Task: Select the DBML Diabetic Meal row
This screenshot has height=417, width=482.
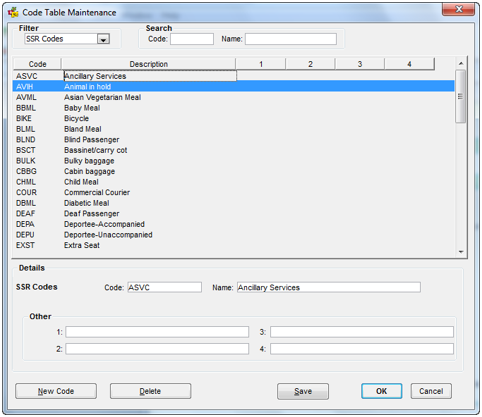Action: (x=234, y=203)
